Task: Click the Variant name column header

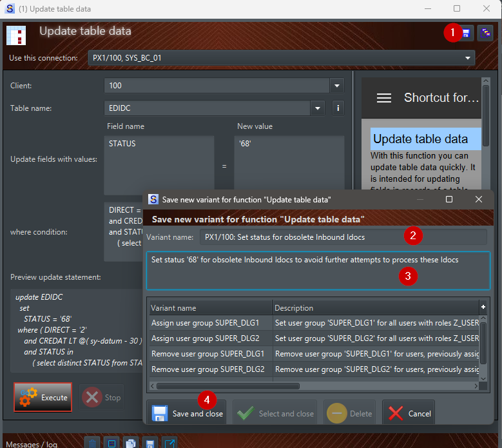Action: pos(211,307)
